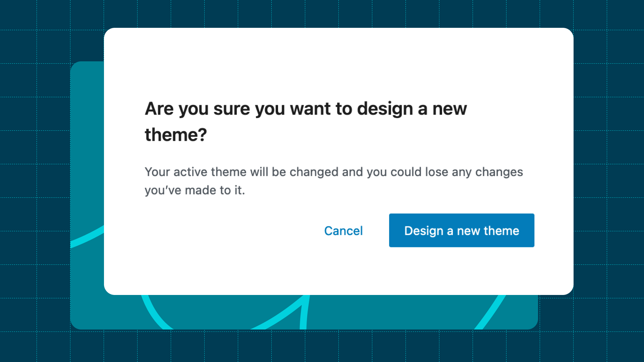Click the bottom of the white modal

339,292
